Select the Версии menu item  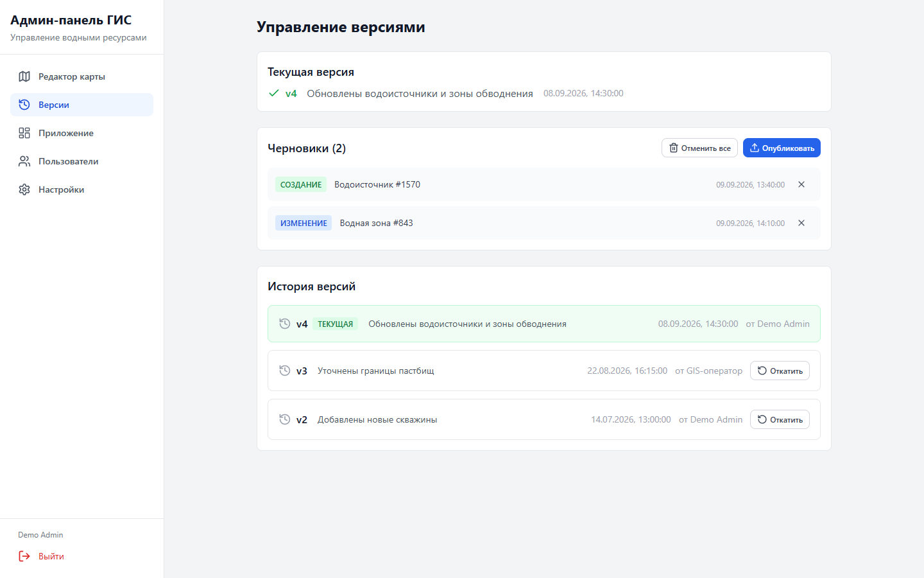(x=81, y=105)
